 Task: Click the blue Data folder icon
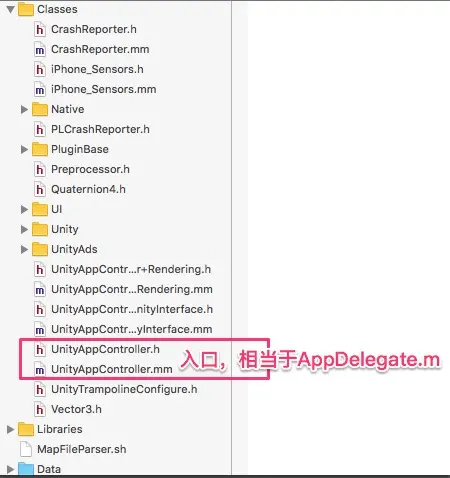click(26, 469)
